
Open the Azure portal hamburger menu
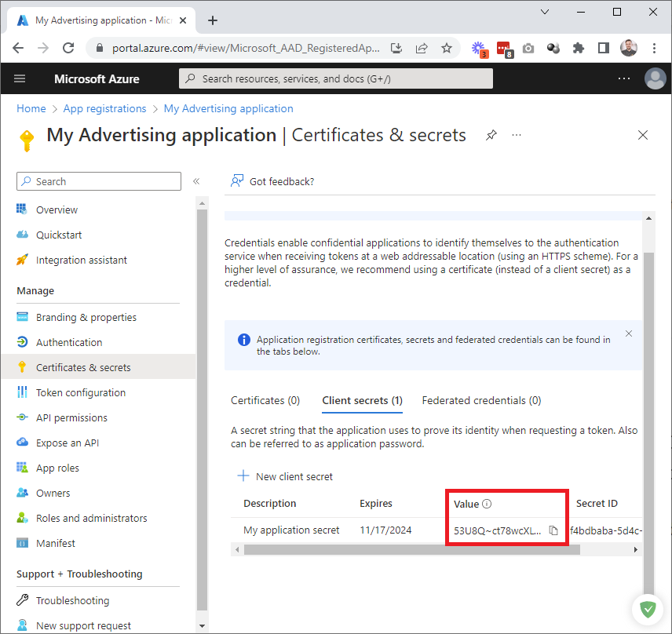[20, 78]
